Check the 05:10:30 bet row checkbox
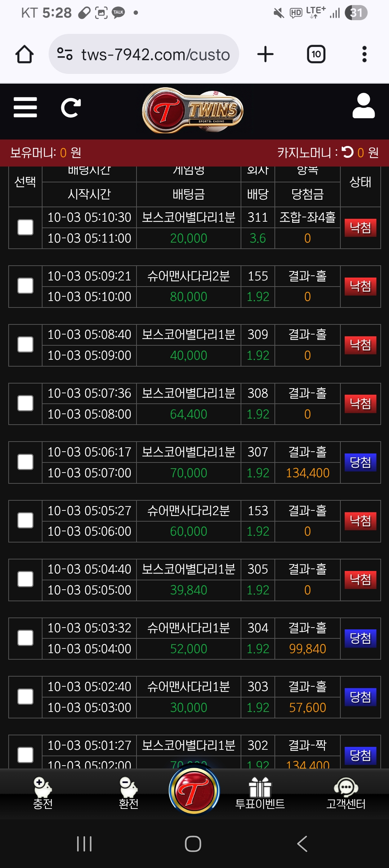Screen dimensions: 389x868 26,227
